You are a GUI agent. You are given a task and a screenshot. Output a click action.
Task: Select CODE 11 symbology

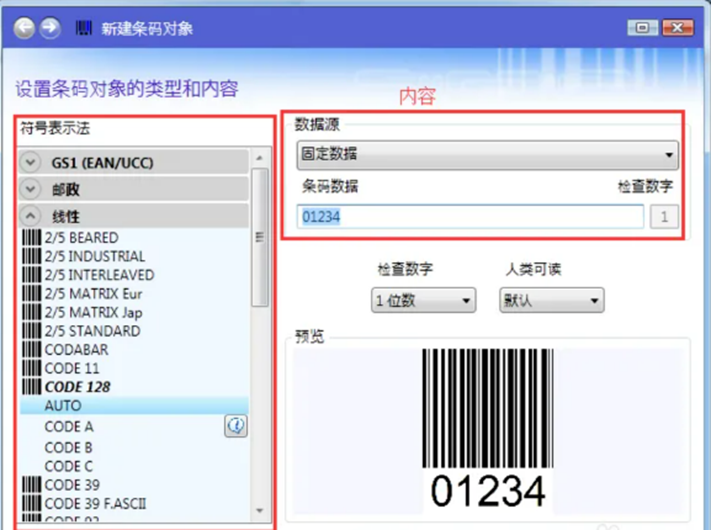click(x=72, y=368)
